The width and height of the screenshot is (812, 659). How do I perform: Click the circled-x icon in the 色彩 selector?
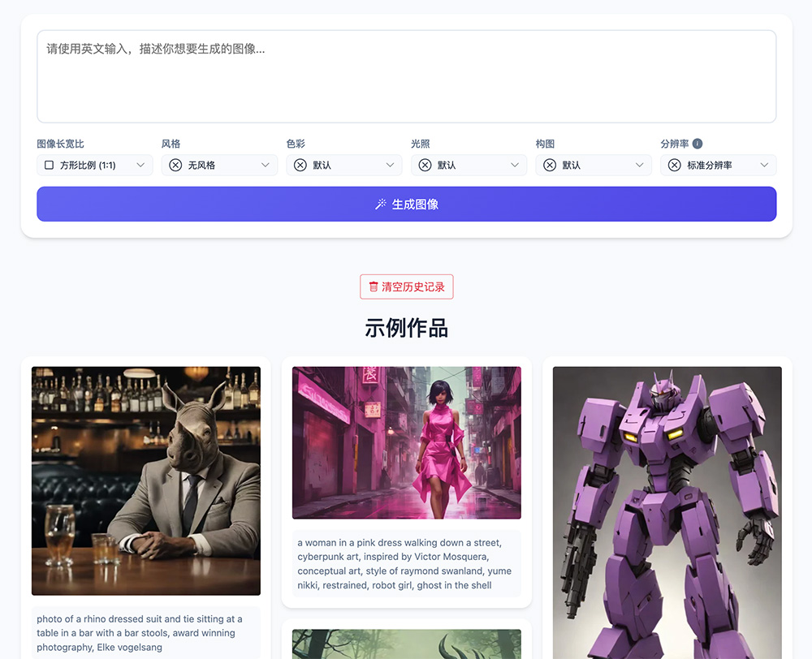(300, 165)
